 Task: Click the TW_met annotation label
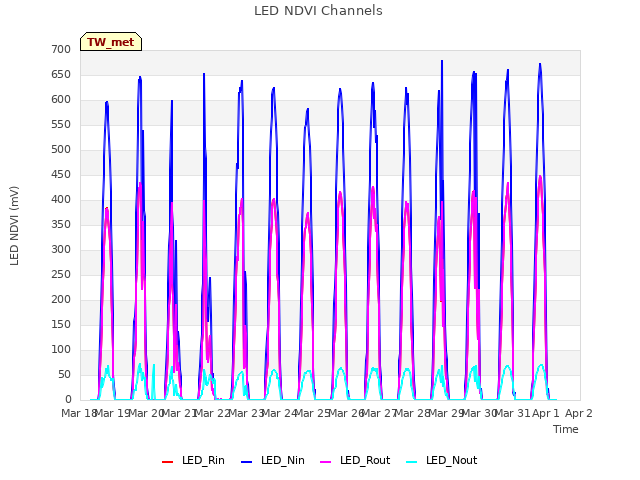111,42
